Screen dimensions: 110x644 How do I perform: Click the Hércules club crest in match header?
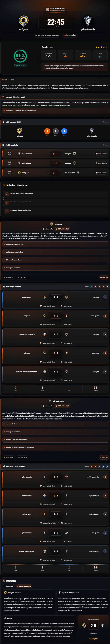pyautogui.click(x=24, y=21)
